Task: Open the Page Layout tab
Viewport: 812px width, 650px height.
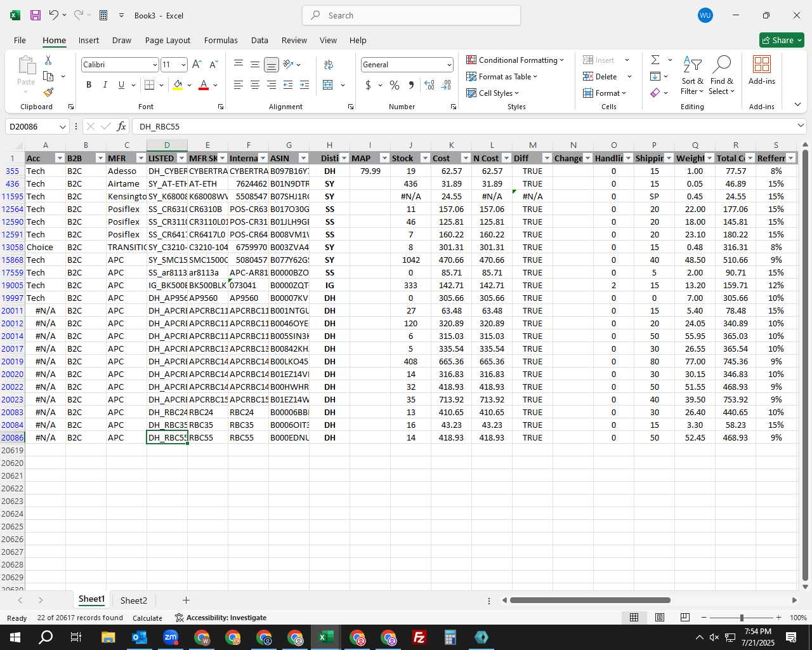Action: [x=167, y=40]
